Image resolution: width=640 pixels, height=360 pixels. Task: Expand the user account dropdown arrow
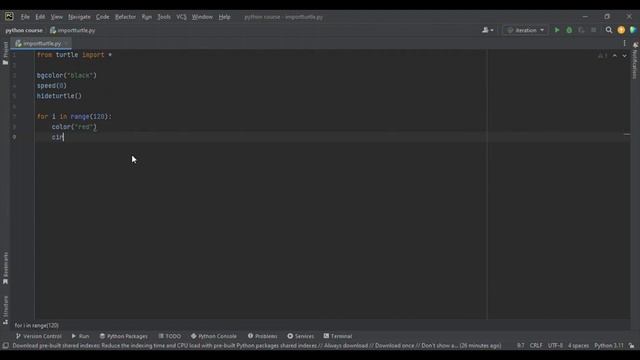pyautogui.click(x=492, y=31)
